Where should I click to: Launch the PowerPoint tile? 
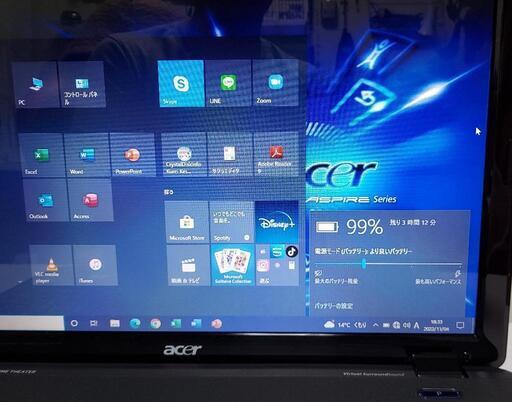(132, 155)
